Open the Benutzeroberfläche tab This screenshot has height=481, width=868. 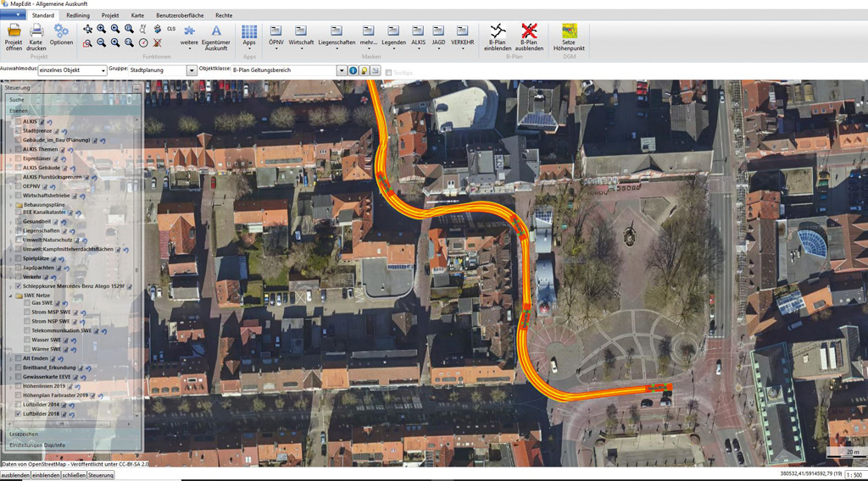(x=179, y=15)
